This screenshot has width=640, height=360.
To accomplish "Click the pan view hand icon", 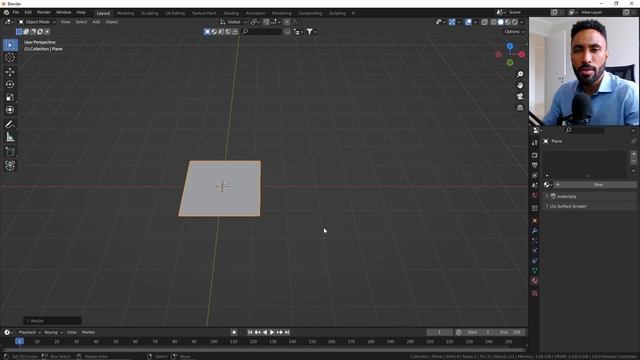I will click(520, 85).
